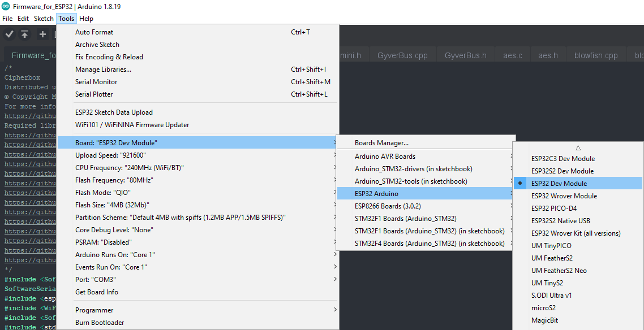This screenshot has width=644, height=330.
Task: Open the Serial Plotter
Action: click(198, 94)
